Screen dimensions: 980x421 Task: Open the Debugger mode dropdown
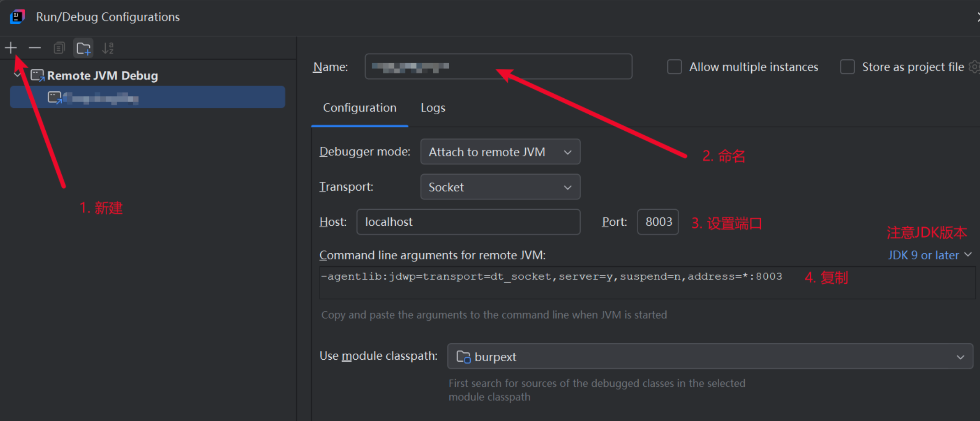click(500, 152)
